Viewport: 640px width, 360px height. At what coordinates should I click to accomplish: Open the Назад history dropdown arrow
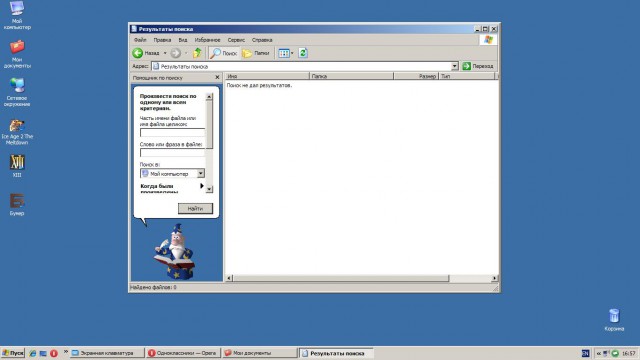tap(165, 53)
